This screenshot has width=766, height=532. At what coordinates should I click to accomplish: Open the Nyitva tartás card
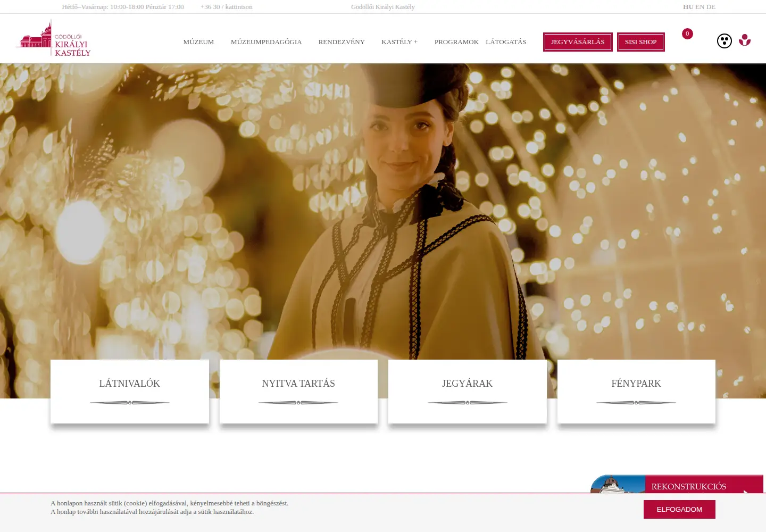pyautogui.click(x=298, y=392)
